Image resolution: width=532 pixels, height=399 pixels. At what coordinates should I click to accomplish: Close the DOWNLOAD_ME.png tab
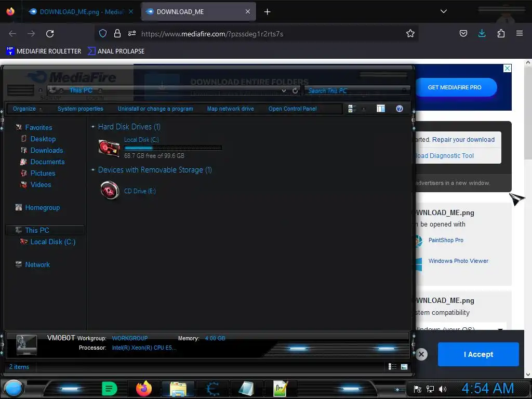tap(130, 12)
